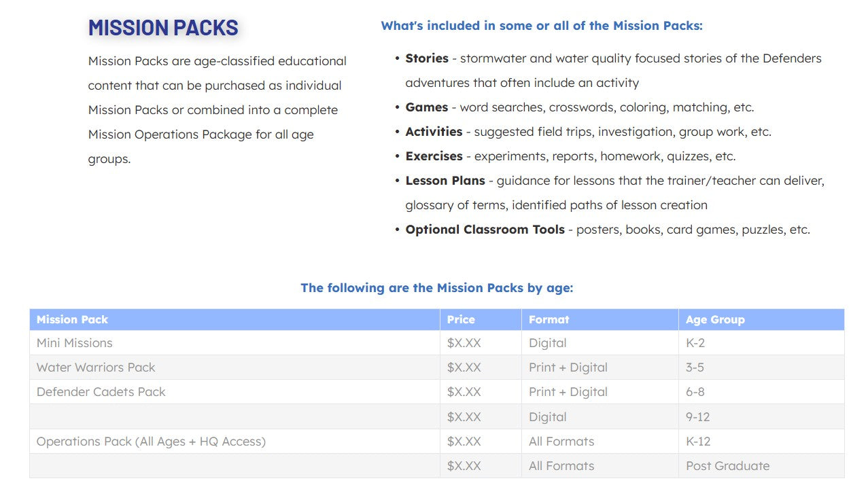Click the bold Activities bullet term
The image size is (868, 485).
(x=434, y=132)
